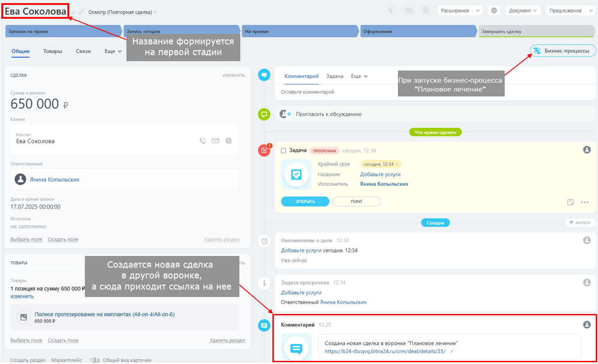Send an email using the top toolbar envelope icon
Viewport: 598px width, 364px height.
[x=408, y=11]
